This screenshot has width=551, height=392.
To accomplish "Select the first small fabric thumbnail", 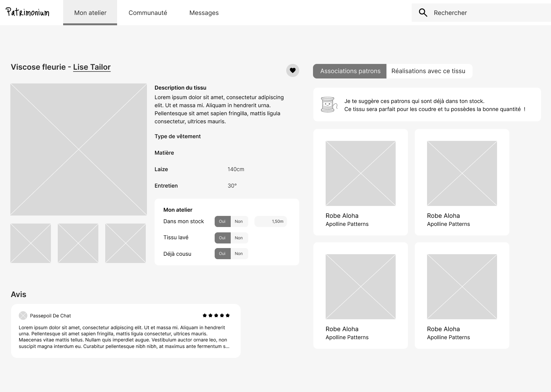I will (x=31, y=243).
